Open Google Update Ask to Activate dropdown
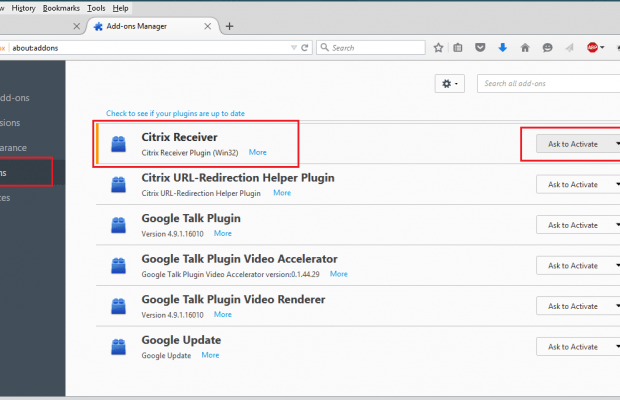Viewport: 620px width, 400px height. click(x=578, y=347)
